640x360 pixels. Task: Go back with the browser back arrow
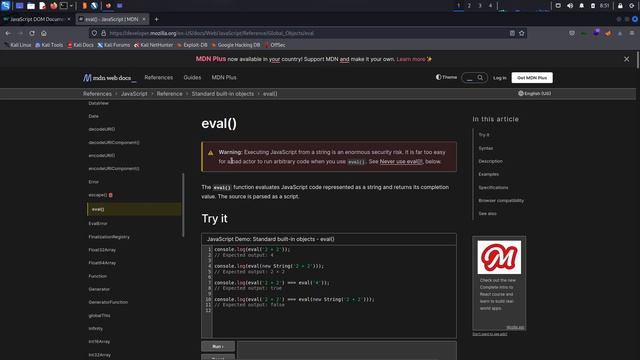(x=8, y=33)
